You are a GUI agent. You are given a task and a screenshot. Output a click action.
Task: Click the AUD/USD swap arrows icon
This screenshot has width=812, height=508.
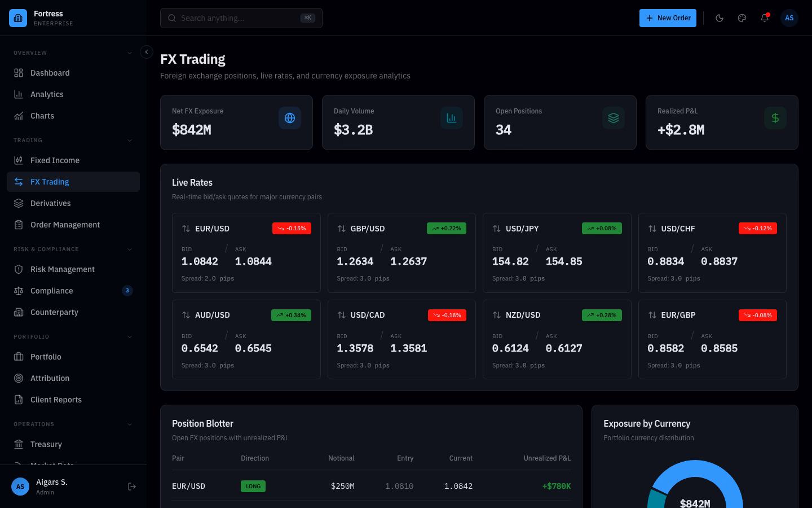click(186, 315)
